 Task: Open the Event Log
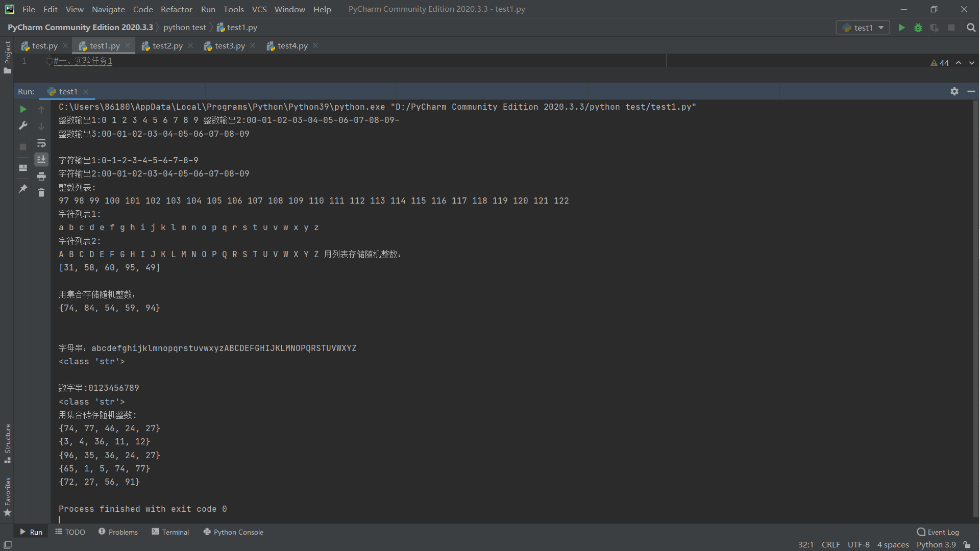pos(938,532)
